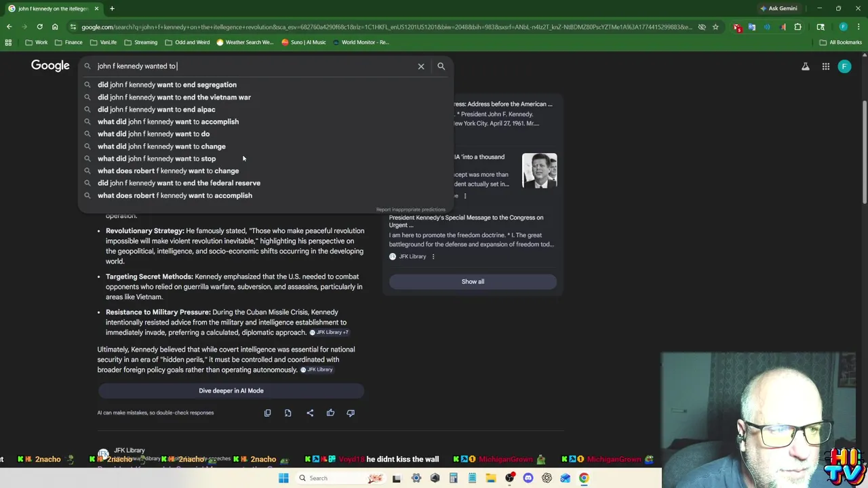Select suggestion 'want to accomplish' for john f kennedy

(x=264, y=121)
